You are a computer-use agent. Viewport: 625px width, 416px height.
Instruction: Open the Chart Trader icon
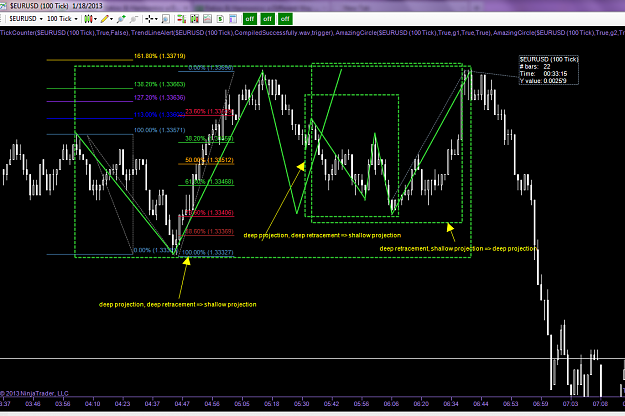[181, 19]
